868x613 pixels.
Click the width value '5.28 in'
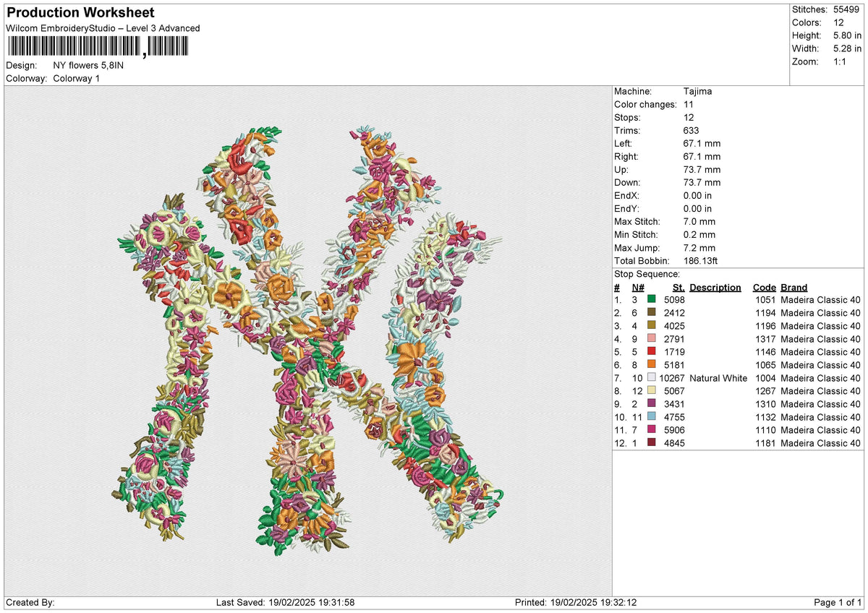point(847,48)
